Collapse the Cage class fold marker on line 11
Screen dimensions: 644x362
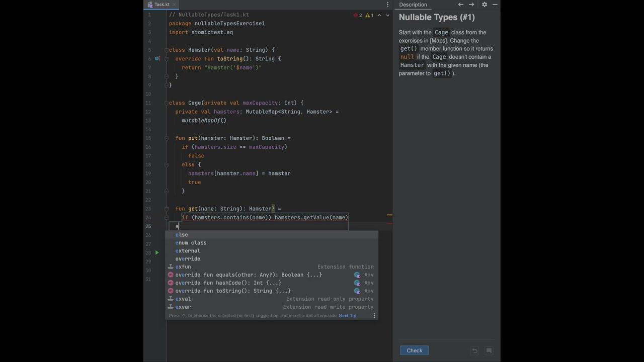point(166,103)
